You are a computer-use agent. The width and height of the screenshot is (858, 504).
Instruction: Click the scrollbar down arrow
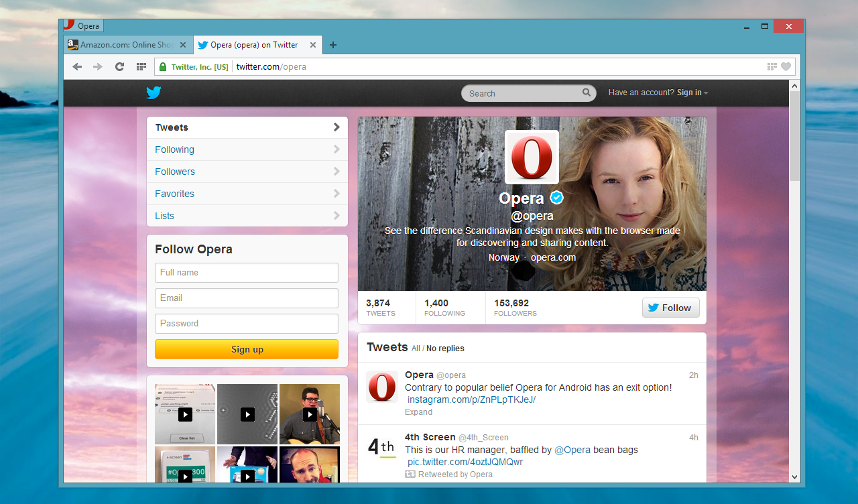pyautogui.click(x=794, y=477)
